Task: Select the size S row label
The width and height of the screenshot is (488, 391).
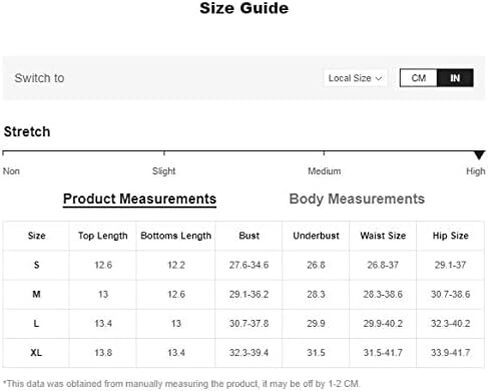Action: pyautogui.click(x=36, y=265)
